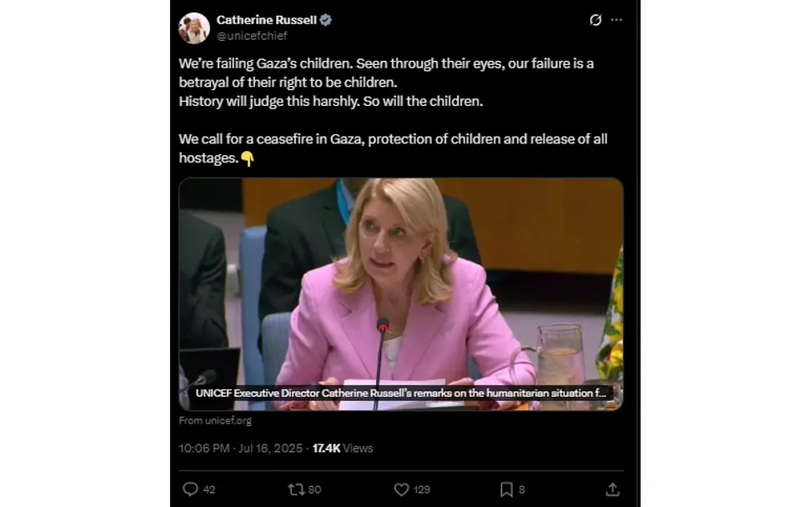Click the Catherine Russell display name
Image resolution: width=812 pixels, height=507 pixels.
pyautogui.click(x=266, y=20)
